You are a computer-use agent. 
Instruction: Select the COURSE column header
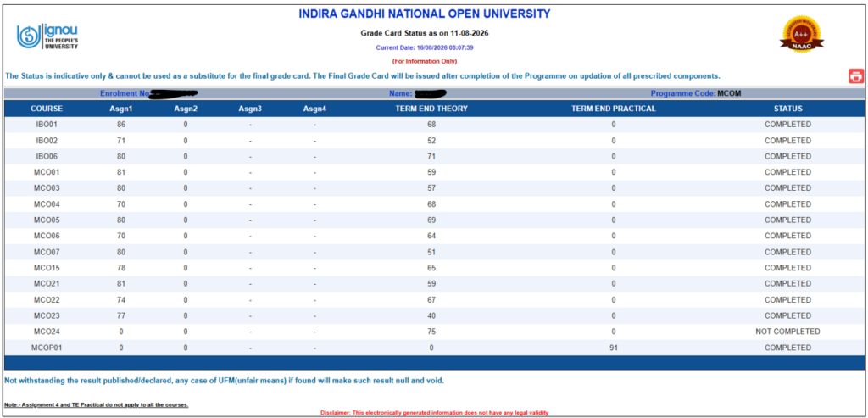[x=47, y=109]
